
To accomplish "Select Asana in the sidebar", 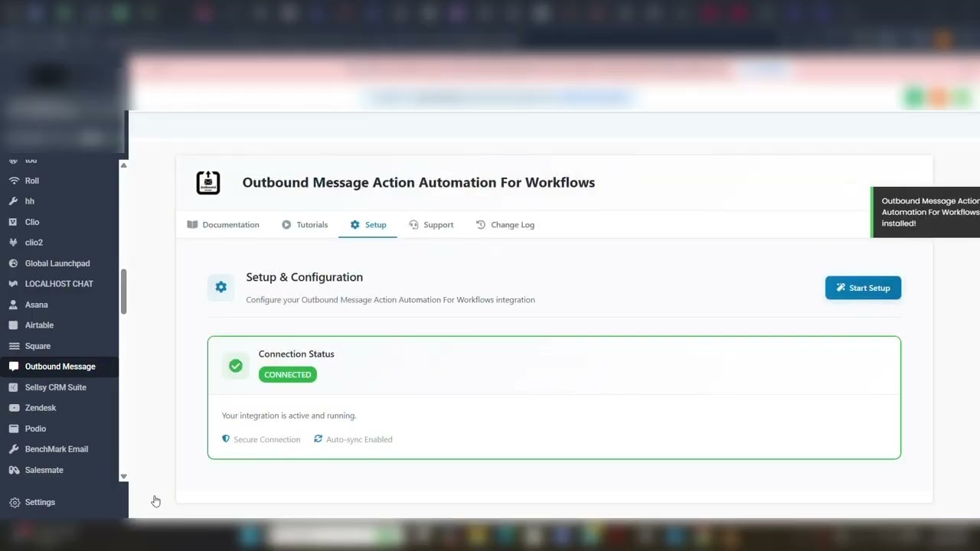I will pyautogui.click(x=36, y=305).
